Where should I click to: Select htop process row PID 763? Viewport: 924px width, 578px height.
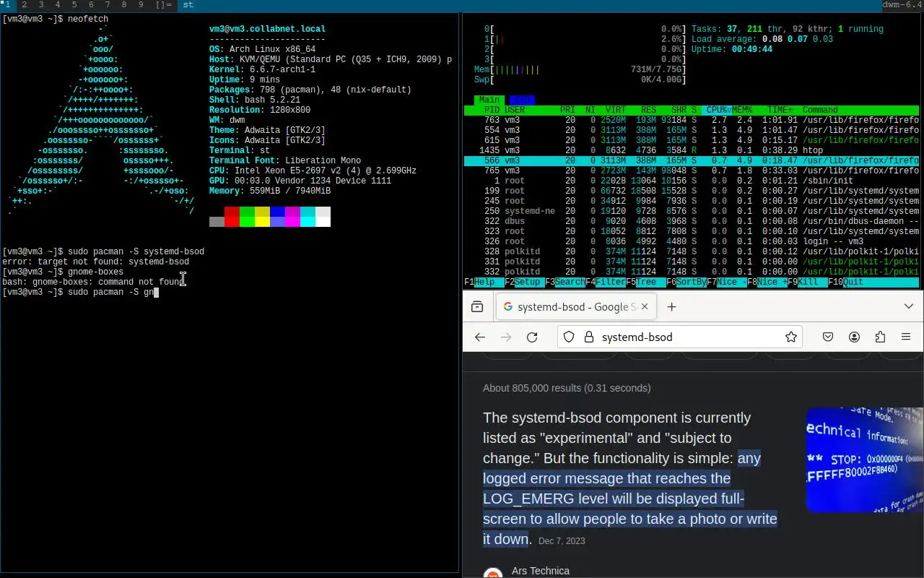[692, 120]
